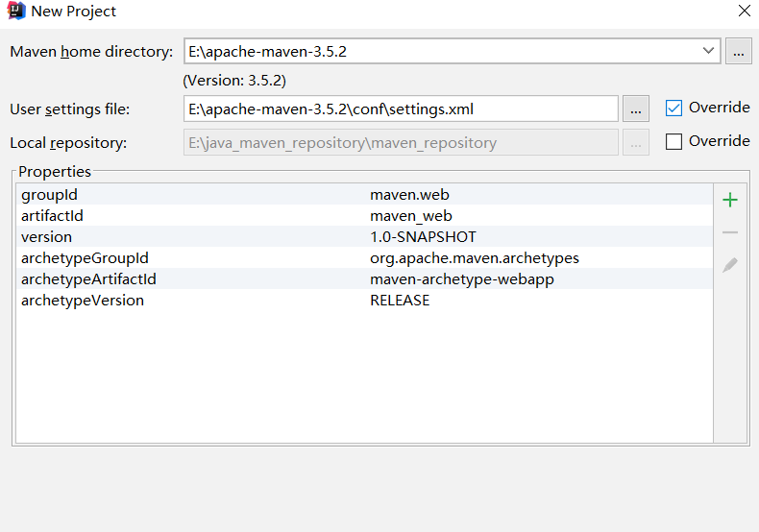Close the New Project dialog
Screen dimensions: 759x532
tap(745, 11)
